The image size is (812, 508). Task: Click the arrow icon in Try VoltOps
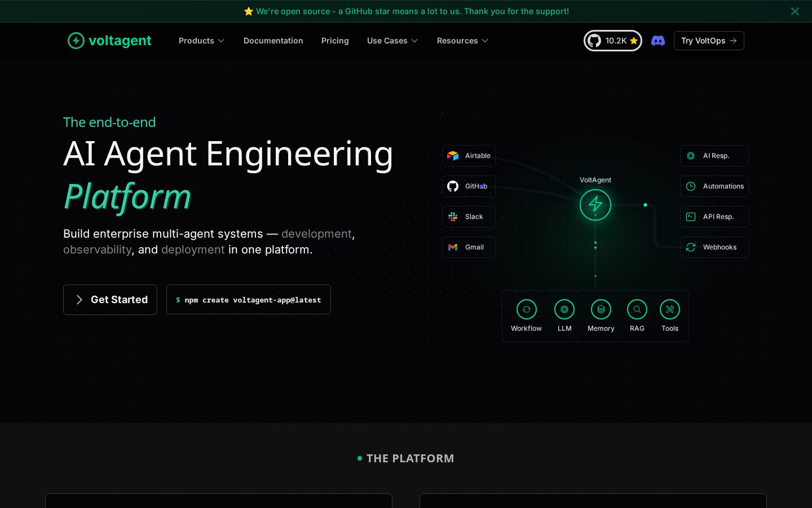tap(733, 41)
